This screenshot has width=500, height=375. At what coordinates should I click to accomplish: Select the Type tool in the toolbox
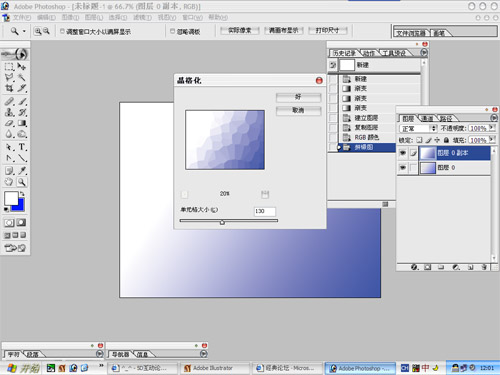[x=22, y=147]
